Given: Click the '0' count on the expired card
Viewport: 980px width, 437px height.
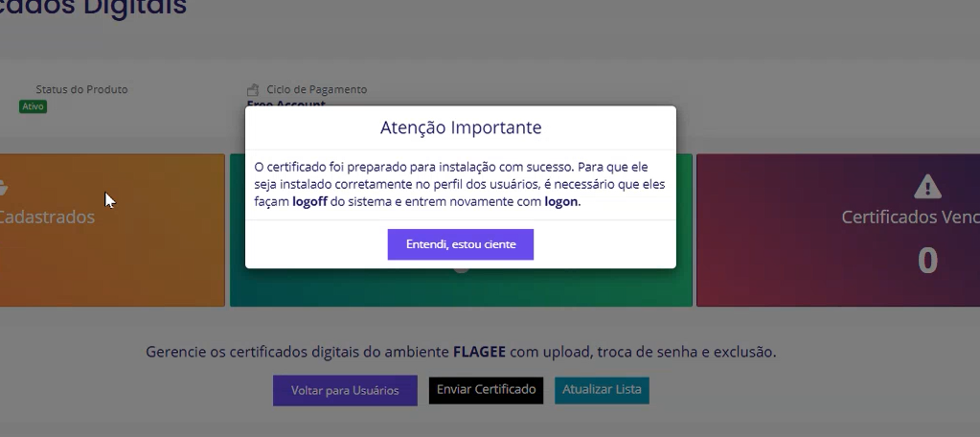Looking at the screenshot, I should 926,261.
